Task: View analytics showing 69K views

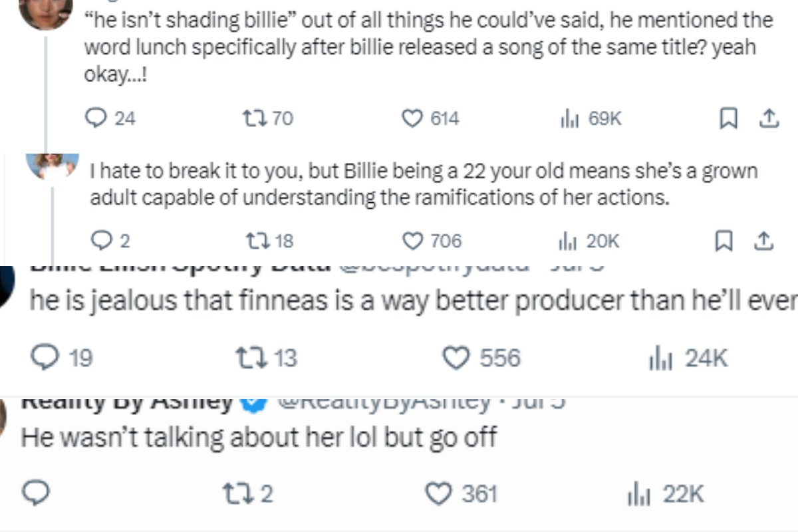Action: point(570,119)
